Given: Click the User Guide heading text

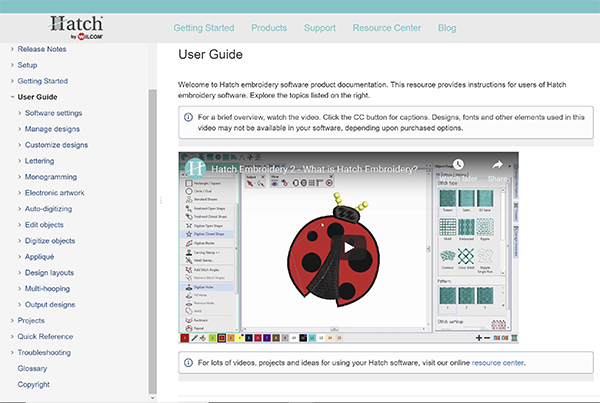Looking at the screenshot, I should pyautogui.click(x=210, y=54).
